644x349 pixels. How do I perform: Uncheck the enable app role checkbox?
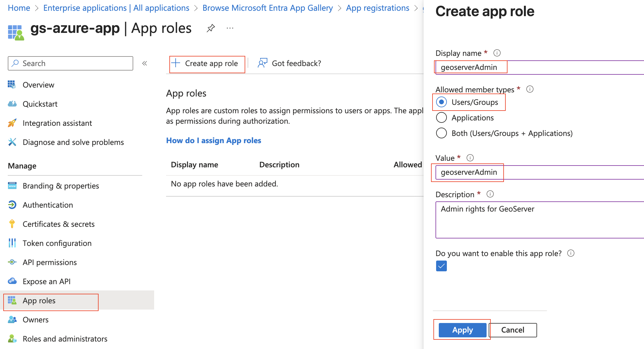pos(441,266)
